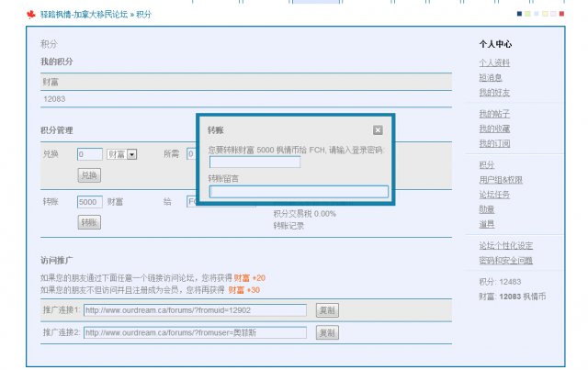
Task: Click the 积分: 12483 sidebar text
Action: [500, 282]
